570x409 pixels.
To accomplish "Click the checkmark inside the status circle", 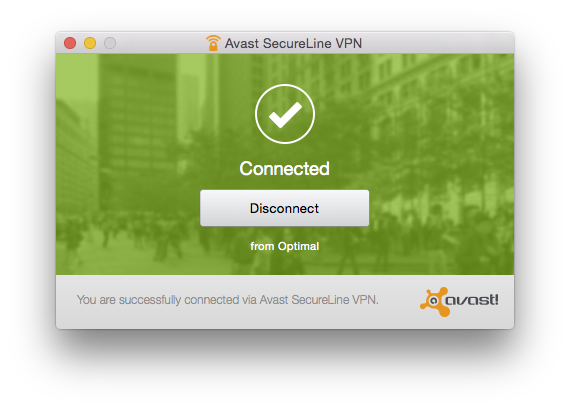I will coord(285,115).
